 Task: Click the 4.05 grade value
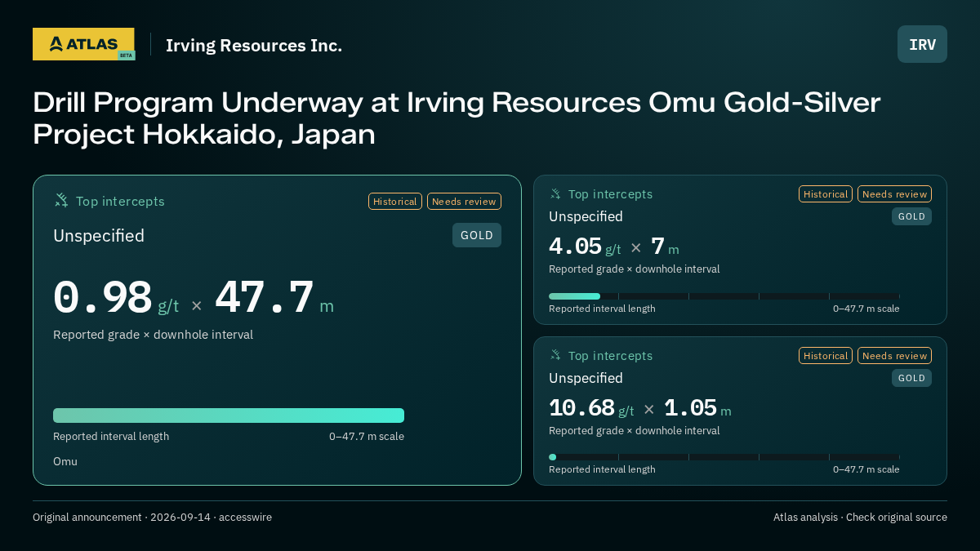coord(575,247)
